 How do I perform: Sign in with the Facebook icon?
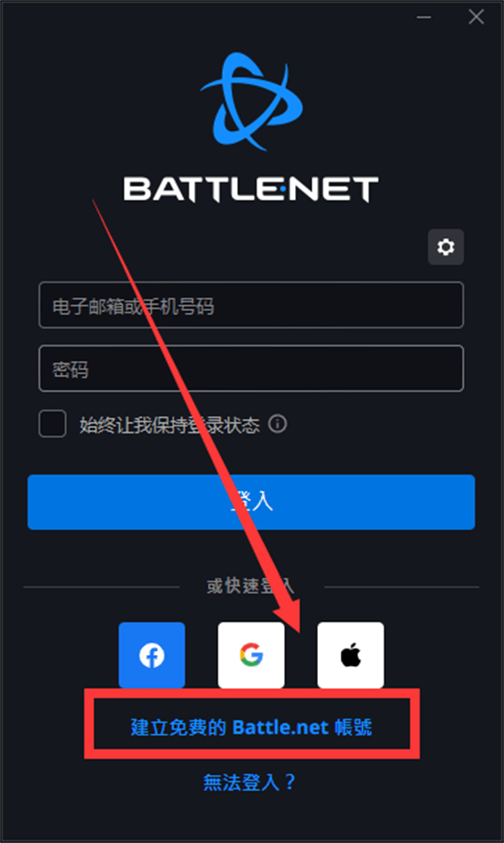[152, 655]
